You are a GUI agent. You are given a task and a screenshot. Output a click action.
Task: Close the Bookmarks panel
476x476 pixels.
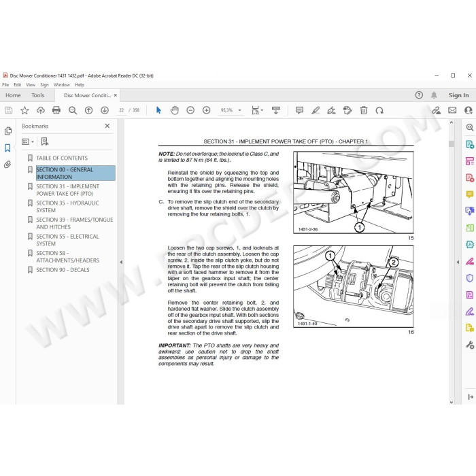click(x=107, y=126)
